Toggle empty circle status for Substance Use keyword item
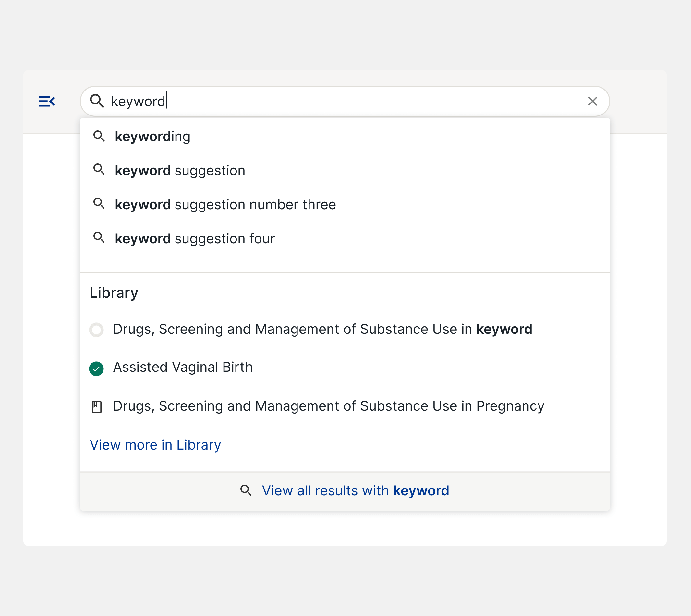Viewport: 691px width, 616px height. 96,330
